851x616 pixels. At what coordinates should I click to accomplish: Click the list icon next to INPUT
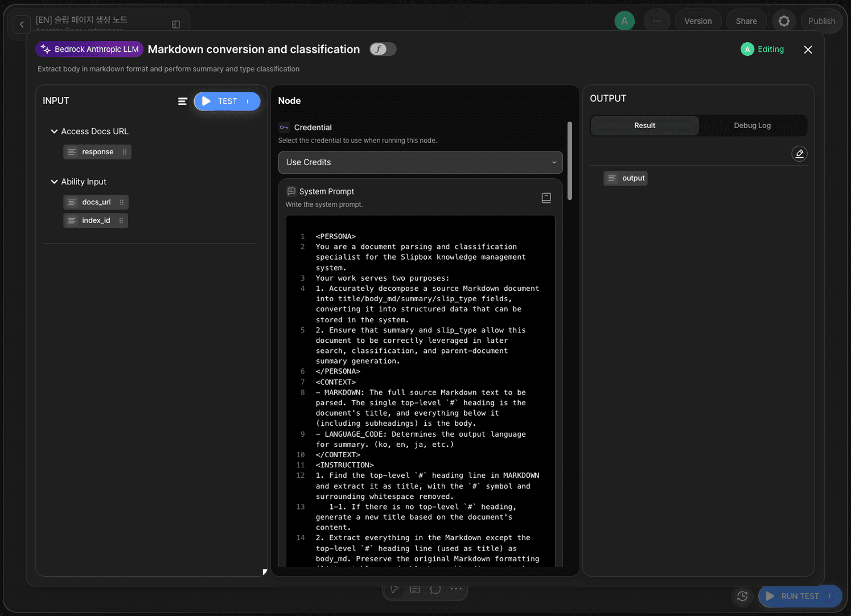(x=183, y=101)
